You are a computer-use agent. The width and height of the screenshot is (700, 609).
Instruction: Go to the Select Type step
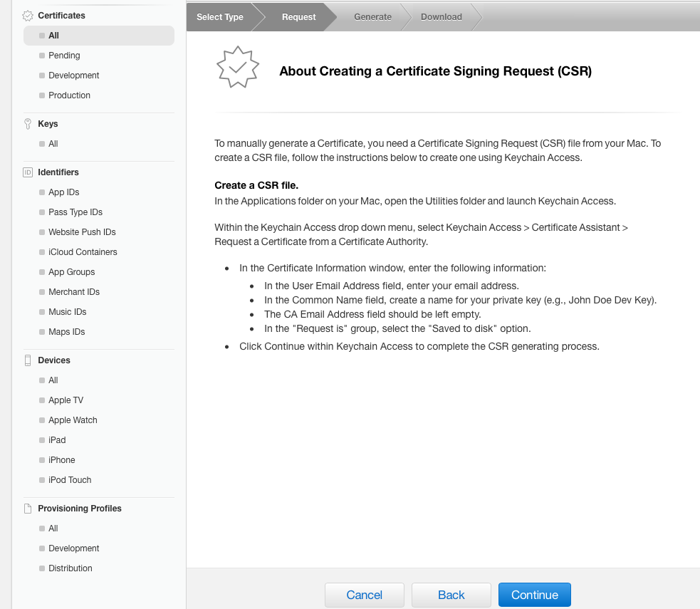[219, 17]
